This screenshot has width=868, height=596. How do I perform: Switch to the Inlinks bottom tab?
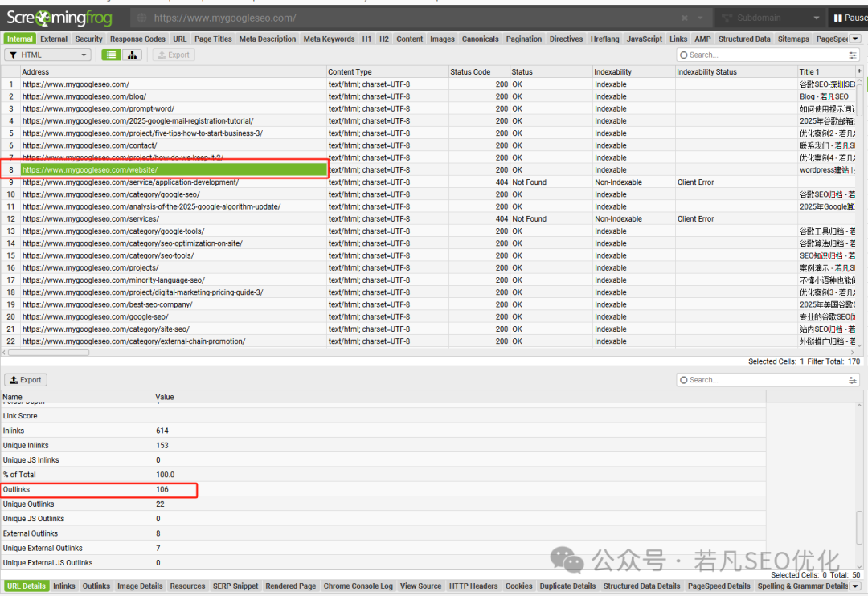(x=64, y=586)
